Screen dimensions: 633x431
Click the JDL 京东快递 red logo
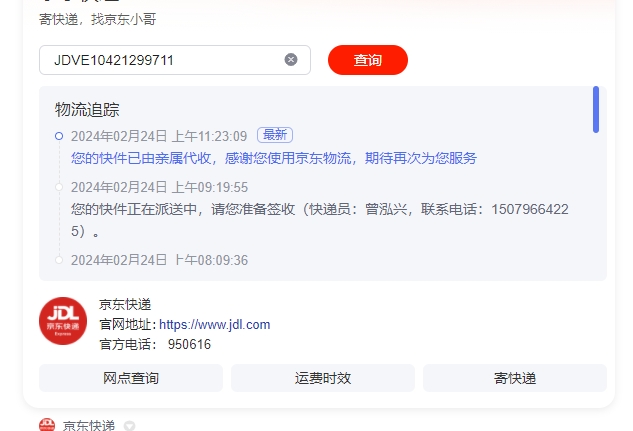click(63, 321)
